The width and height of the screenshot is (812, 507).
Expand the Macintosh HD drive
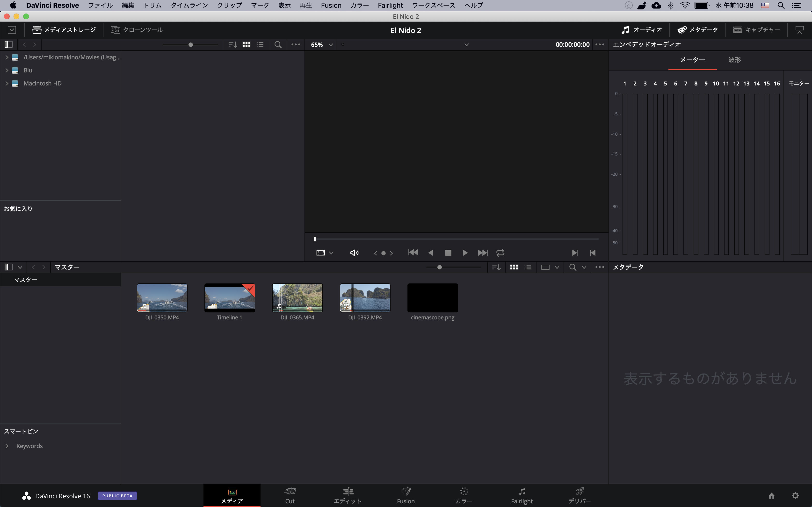click(x=7, y=84)
